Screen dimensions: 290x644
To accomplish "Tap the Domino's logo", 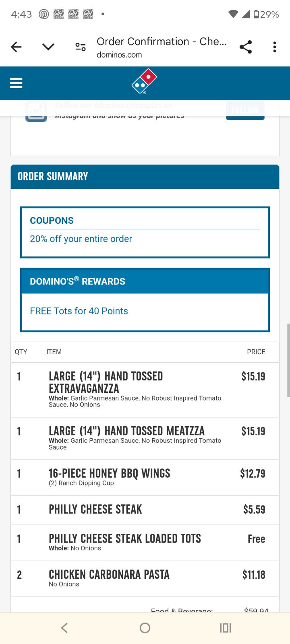I will (144, 81).
